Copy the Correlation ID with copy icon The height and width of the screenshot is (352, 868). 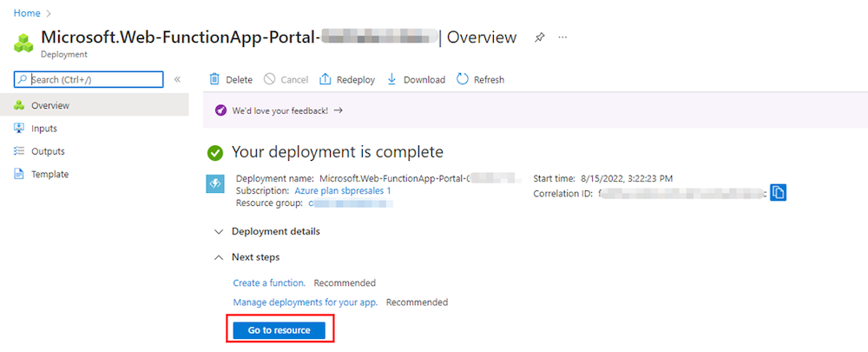click(x=779, y=192)
